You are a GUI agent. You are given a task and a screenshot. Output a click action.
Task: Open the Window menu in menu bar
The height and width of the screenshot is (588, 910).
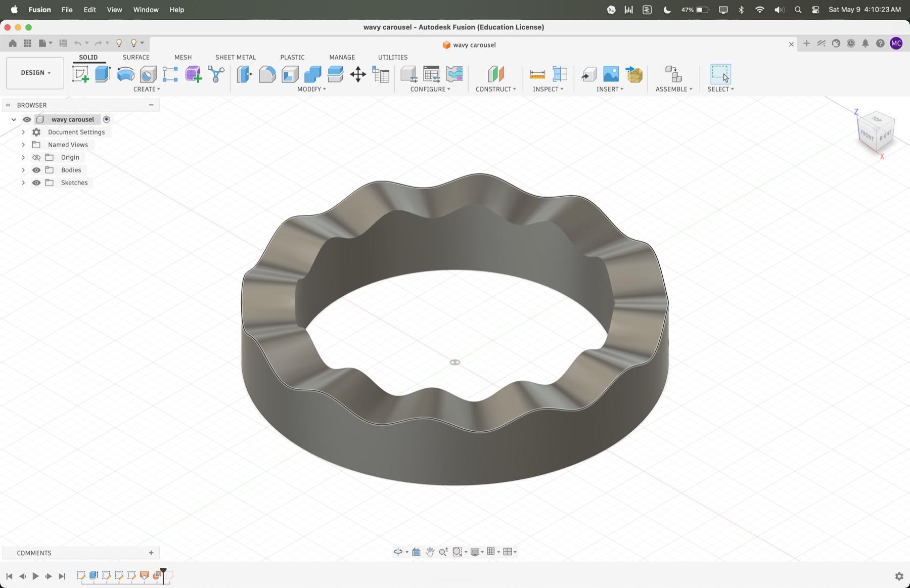(x=146, y=10)
